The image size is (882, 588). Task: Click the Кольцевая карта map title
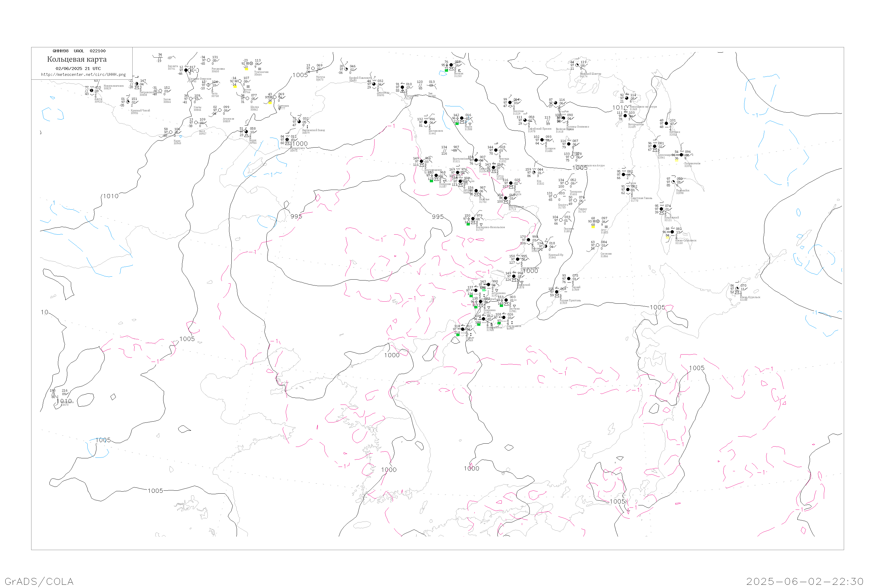(x=77, y=59)
